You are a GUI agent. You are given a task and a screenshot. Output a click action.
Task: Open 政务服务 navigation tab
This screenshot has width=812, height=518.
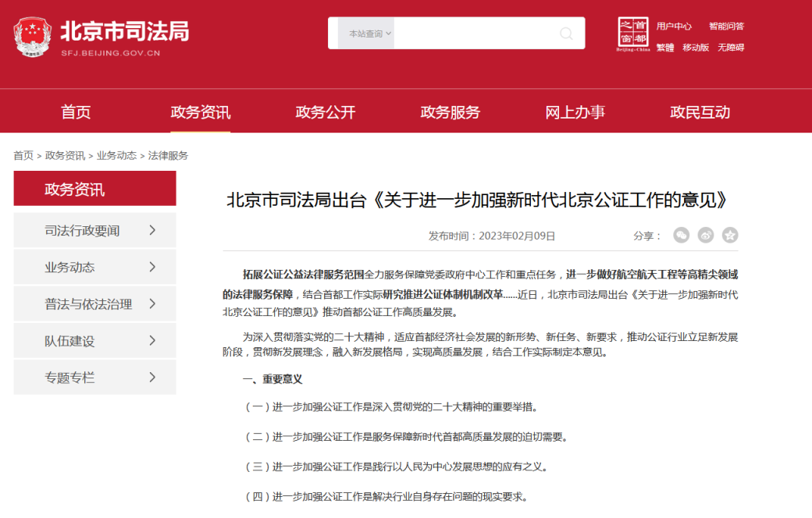(450, 112)
